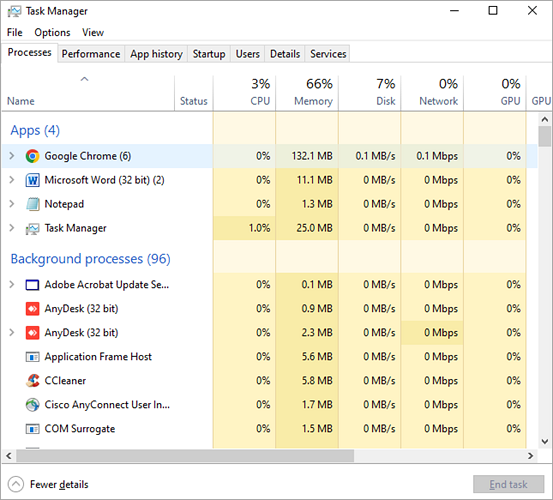Click Task Manager's 1.0% CPU cell

[x=244, y=228]
